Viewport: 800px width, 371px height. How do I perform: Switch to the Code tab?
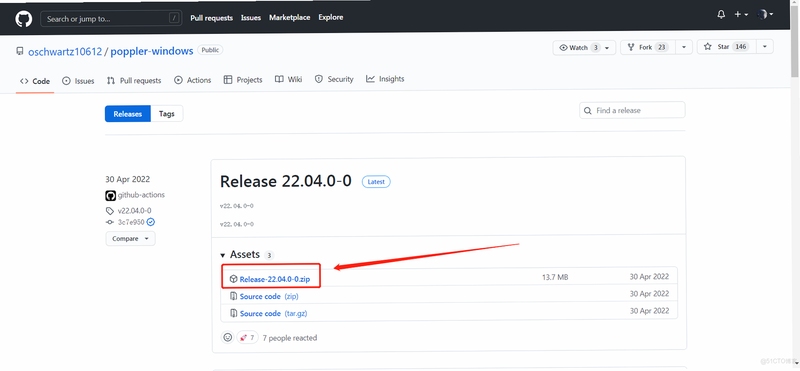point(35,81)
